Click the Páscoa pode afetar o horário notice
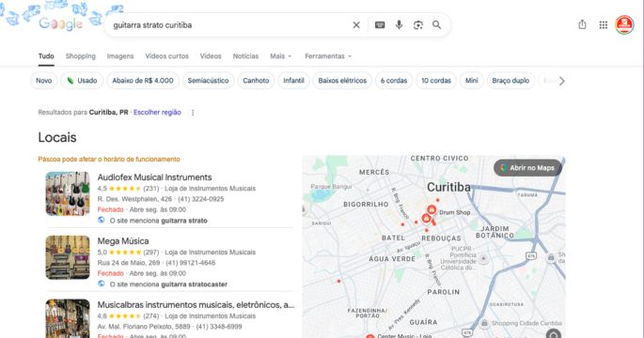 (109, 160)
